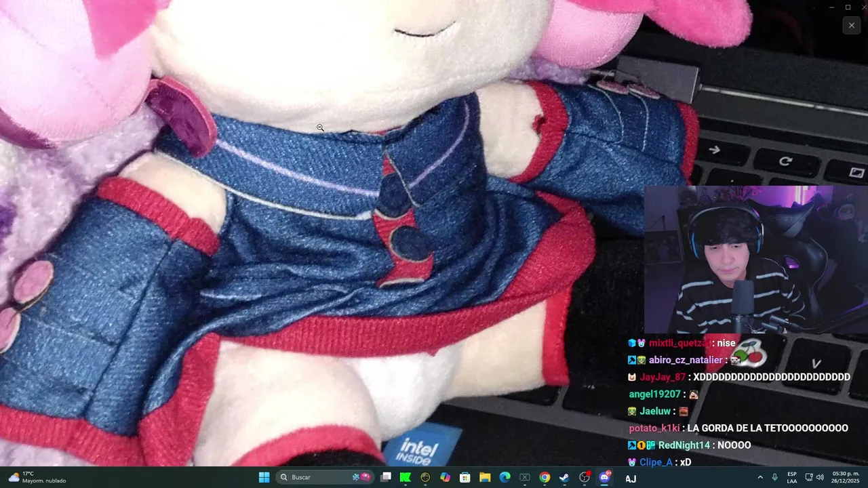Screen dimensions: 868x488
Task: Click chat username RedNight14
Action: click(684, 445)
